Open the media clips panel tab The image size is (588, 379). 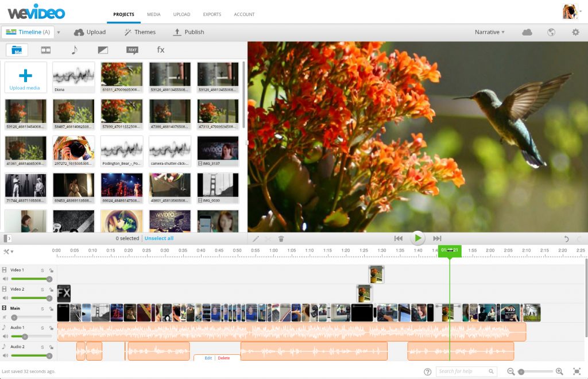tap(16, 50)
